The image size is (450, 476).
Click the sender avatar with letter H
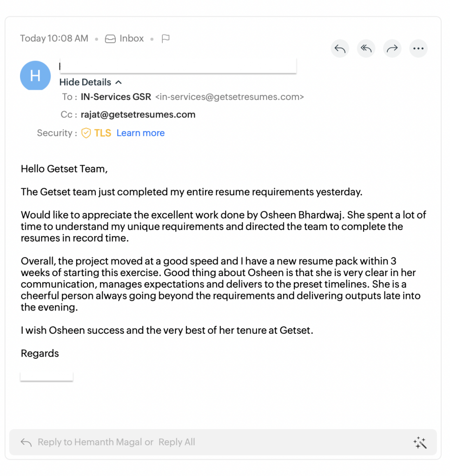(x=35, y=76)
